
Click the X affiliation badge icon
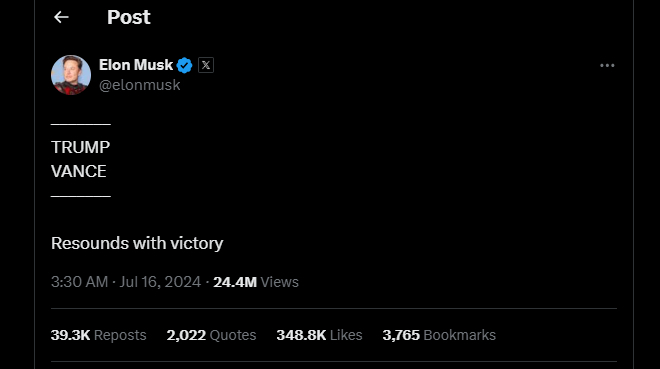(x=206, y=65)
